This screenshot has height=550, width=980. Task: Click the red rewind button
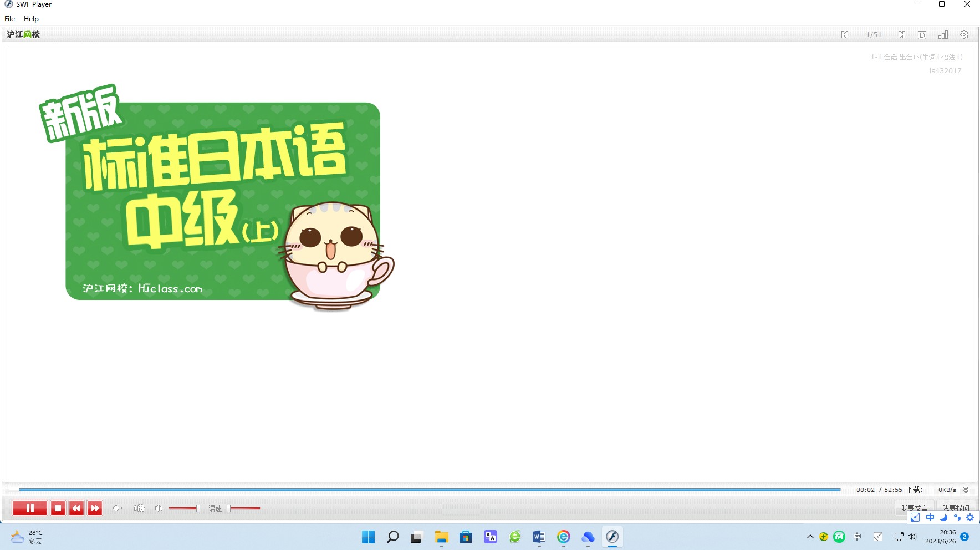[x=76, y=508]
